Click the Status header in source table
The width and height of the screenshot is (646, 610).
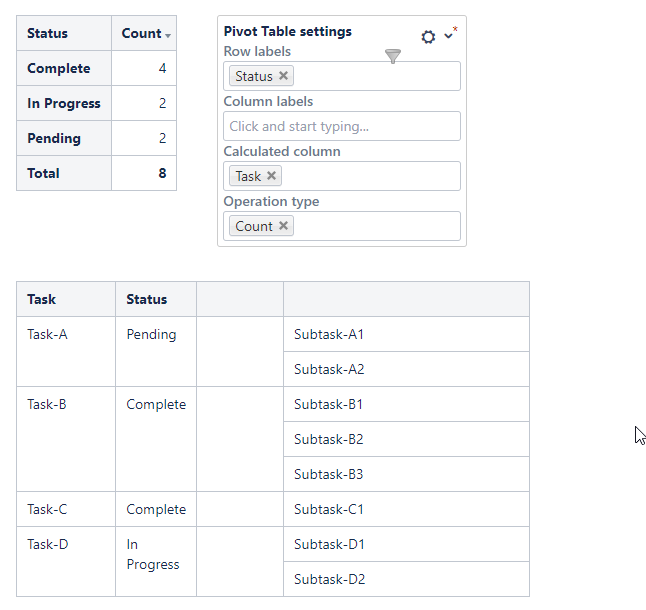[147, 299]
